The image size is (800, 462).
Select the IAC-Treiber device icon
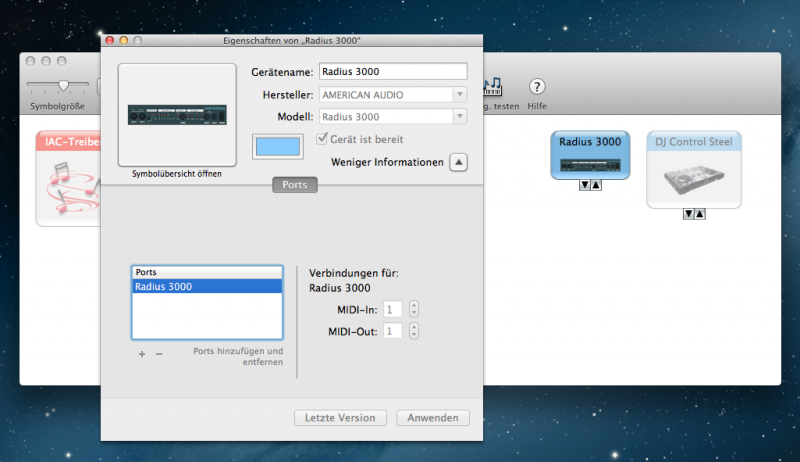tap(68, 178)
